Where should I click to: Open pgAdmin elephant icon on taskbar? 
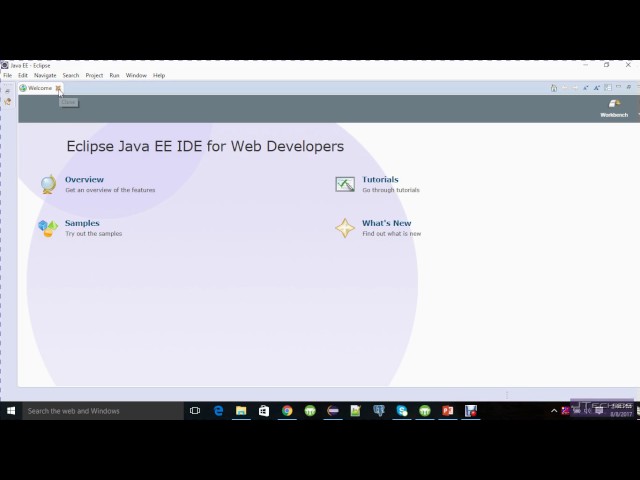(379, 411)
